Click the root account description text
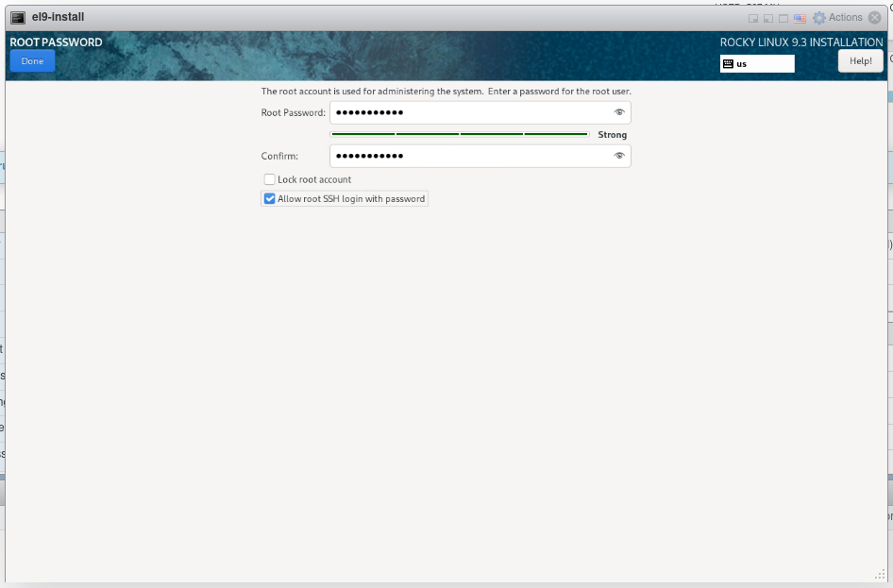Screen dimensions: 893x588 [x=446, y=91]
